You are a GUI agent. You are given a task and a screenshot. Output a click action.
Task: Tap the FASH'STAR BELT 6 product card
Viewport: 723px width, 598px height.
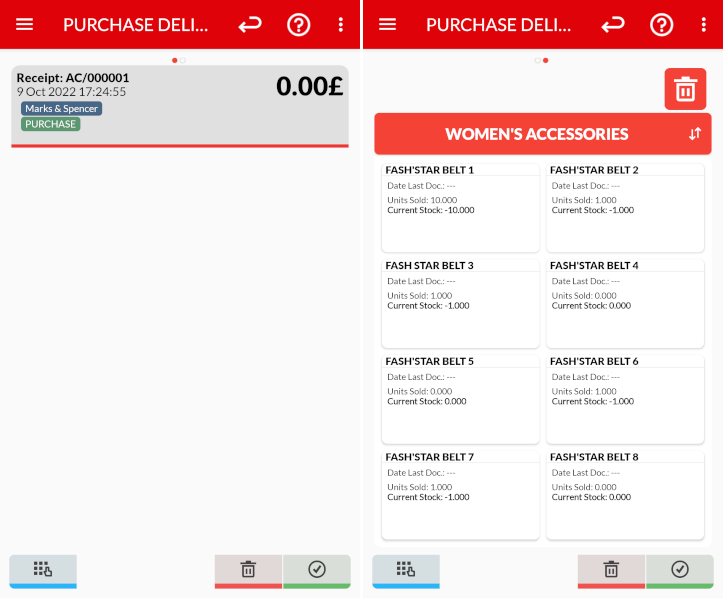625,398
